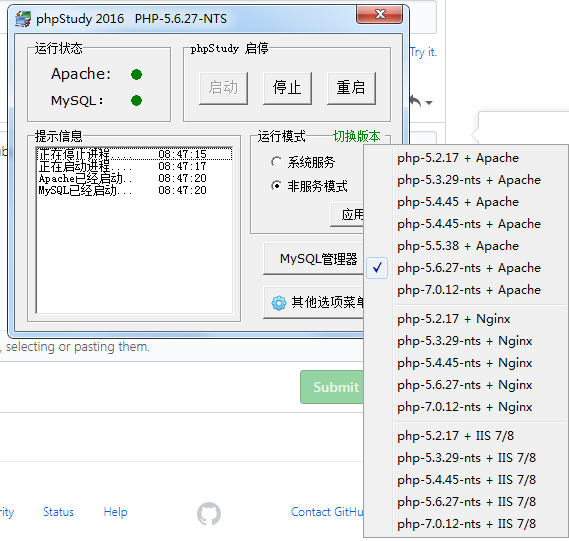The height and width of the screenshot is (541, 569).
Task: Open the MySQL管理器 button
Action: click(313, 259)
